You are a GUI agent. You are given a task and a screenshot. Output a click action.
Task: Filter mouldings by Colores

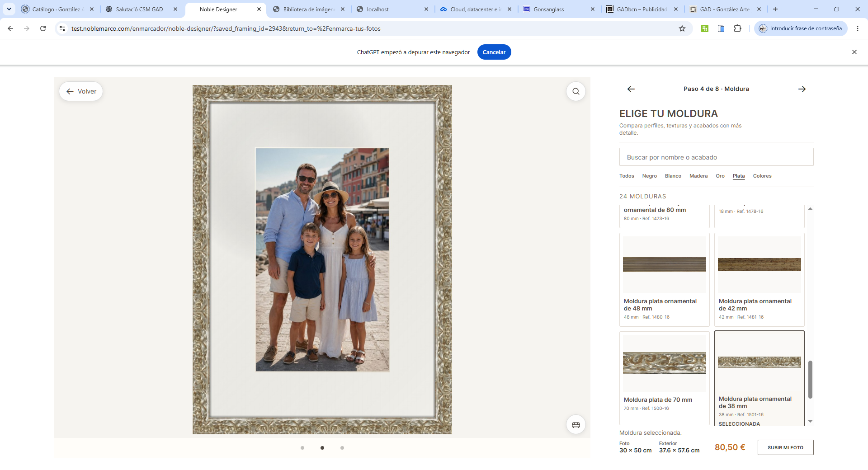(762, 176)
